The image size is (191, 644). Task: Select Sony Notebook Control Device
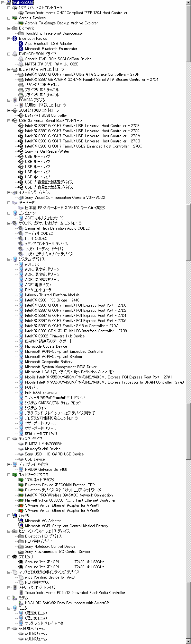click(x=50, y=547)
